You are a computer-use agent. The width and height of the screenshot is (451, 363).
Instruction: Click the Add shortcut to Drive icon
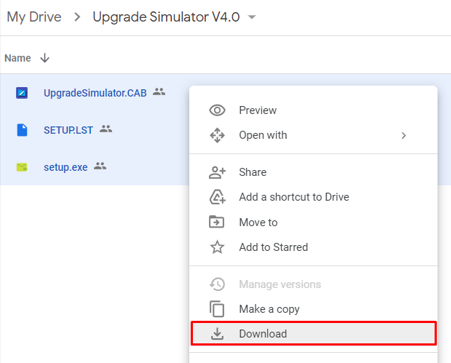217,197
